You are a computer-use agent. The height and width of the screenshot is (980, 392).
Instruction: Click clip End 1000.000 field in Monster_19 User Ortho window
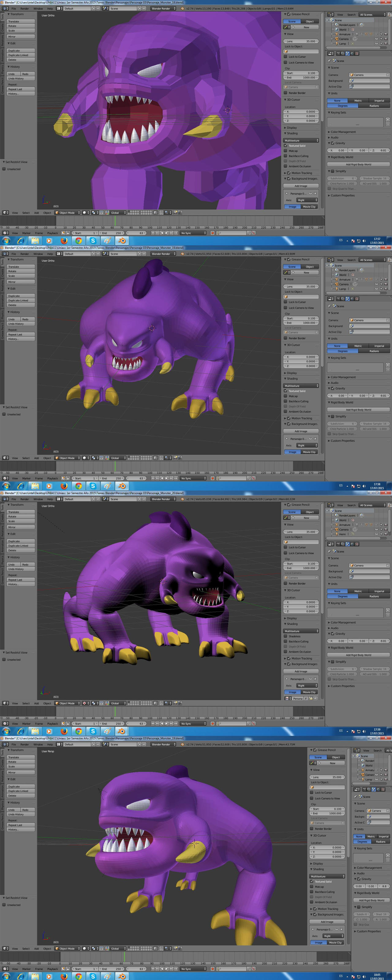pos(301,322)
